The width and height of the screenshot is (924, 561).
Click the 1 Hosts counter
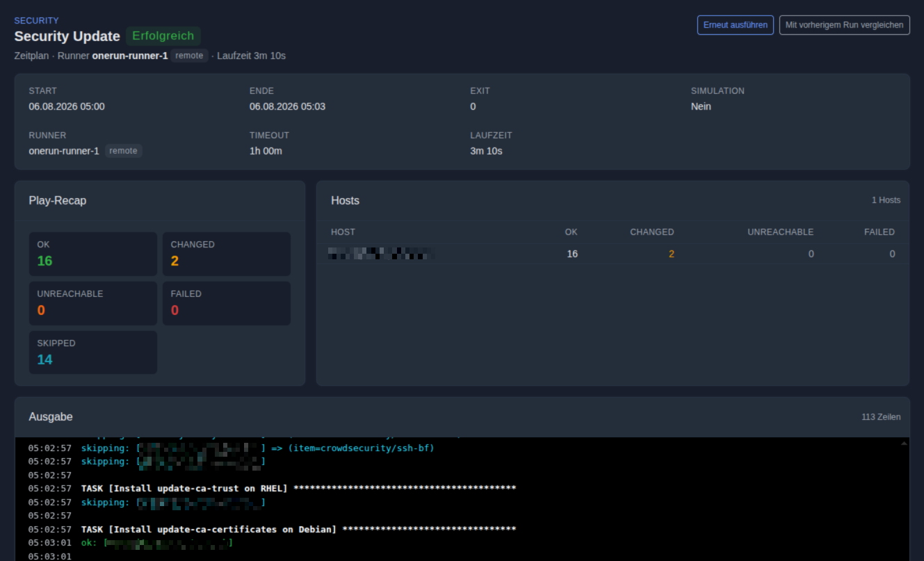[x=886, y=200]
